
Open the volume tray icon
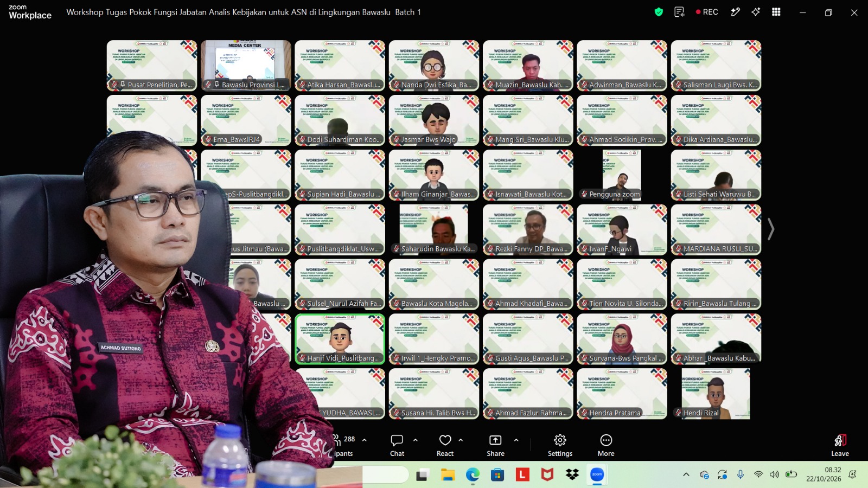(x=774, y=474)
